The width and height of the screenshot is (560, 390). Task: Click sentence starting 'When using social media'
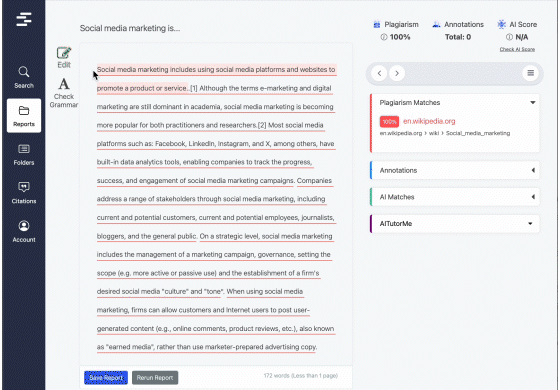[x=265, y=291]
